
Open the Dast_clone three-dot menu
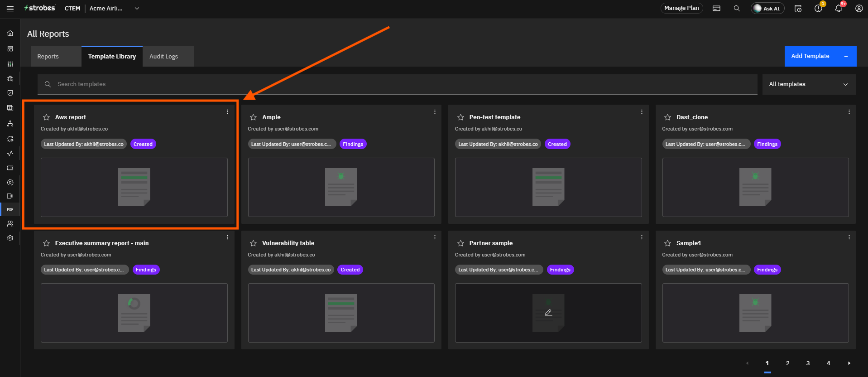849,111
